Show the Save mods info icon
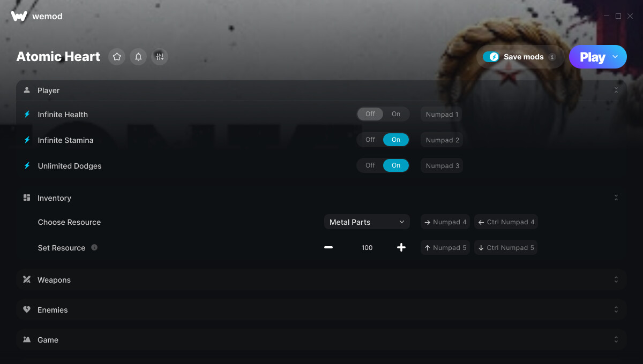Screen dimensions: 643x364 (552, 57)
